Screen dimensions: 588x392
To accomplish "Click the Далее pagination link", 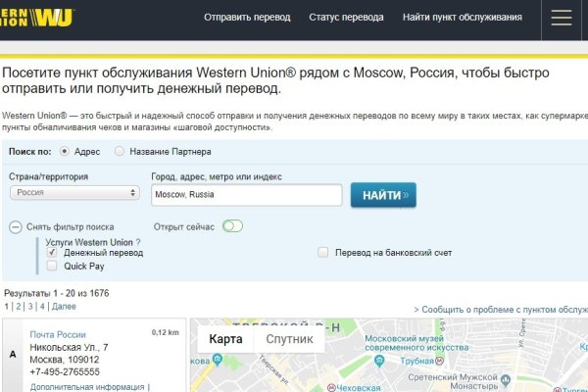I will click(x=64, y=307).
